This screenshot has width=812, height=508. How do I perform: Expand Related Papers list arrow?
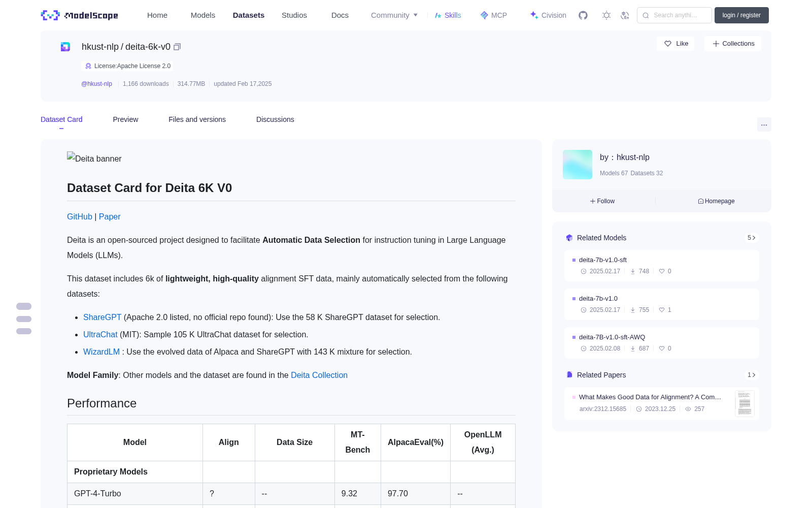(x=752, y=375)
